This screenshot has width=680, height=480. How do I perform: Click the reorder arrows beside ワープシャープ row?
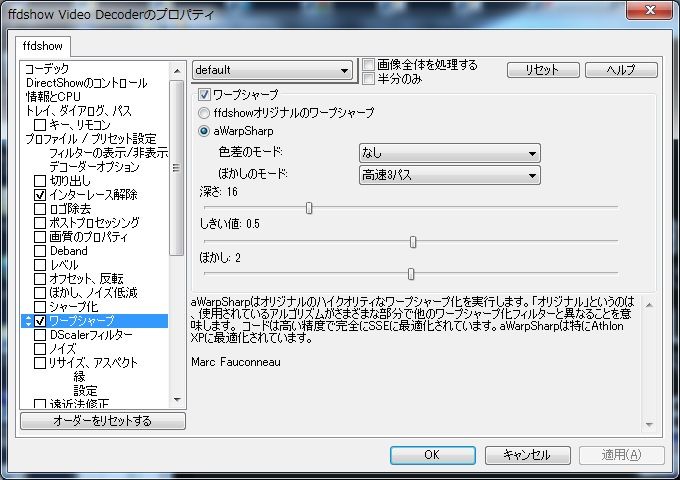(x=28, y=321)
